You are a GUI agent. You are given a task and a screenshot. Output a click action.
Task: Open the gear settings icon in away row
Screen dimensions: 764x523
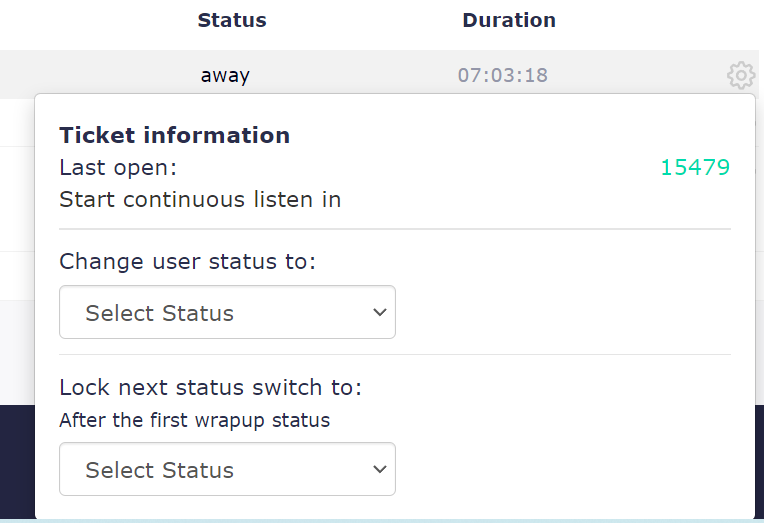coord(741,75)
